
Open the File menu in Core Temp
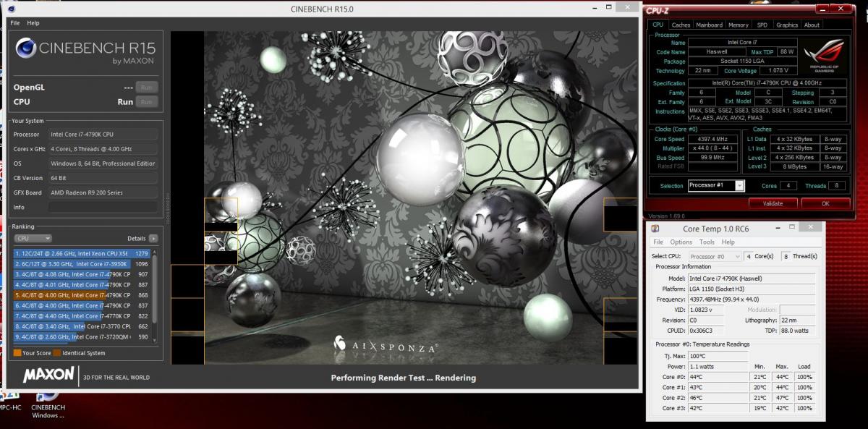click(658, 242)
